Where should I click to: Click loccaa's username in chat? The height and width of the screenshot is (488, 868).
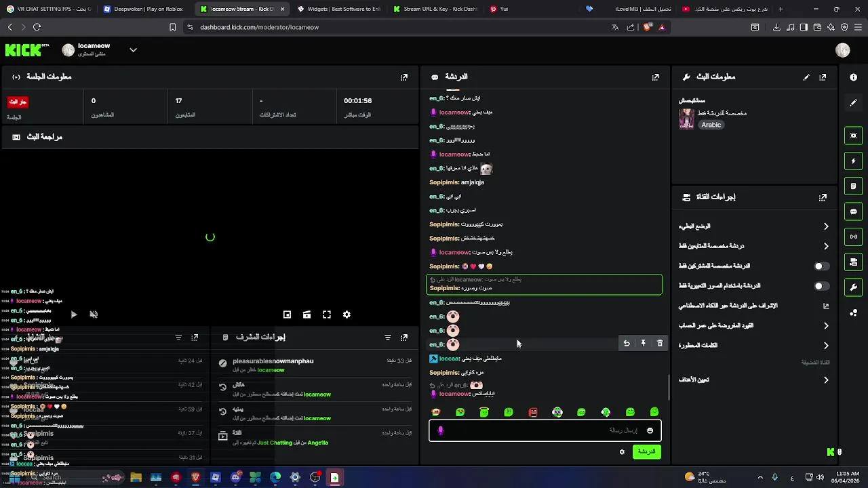pyautogui.click(x=449, y=359)
